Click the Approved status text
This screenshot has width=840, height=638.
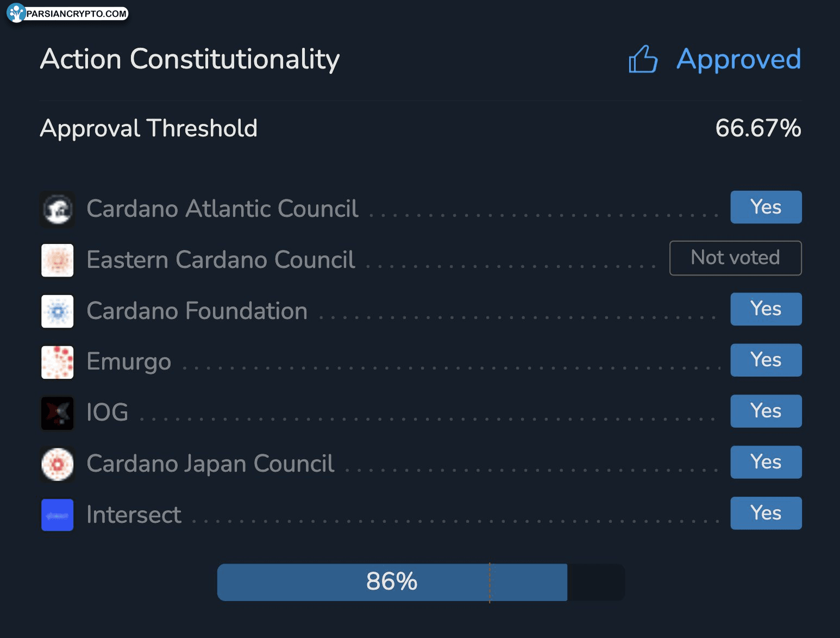pos(739,59)
